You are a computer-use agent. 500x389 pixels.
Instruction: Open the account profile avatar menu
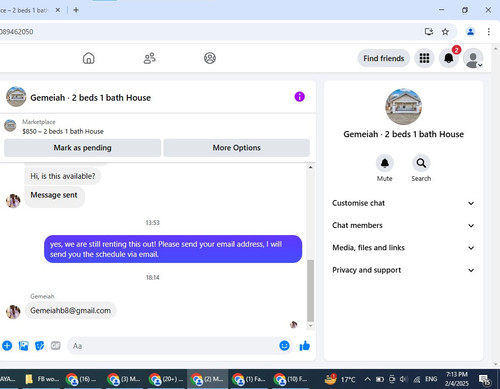pos(473,58)
